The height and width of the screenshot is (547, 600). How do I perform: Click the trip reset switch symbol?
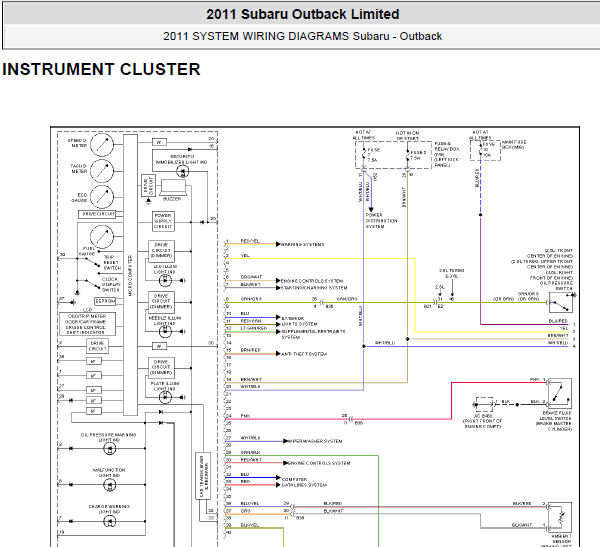92,262
